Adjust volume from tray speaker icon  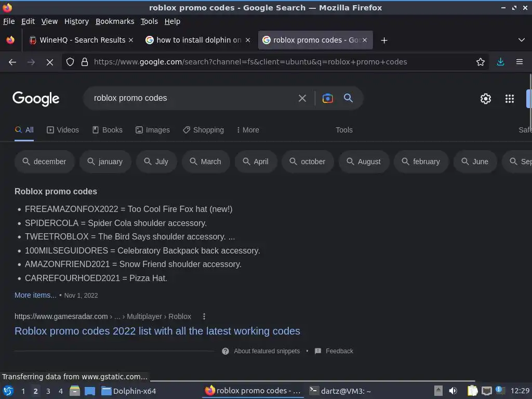tap(453, 391)
